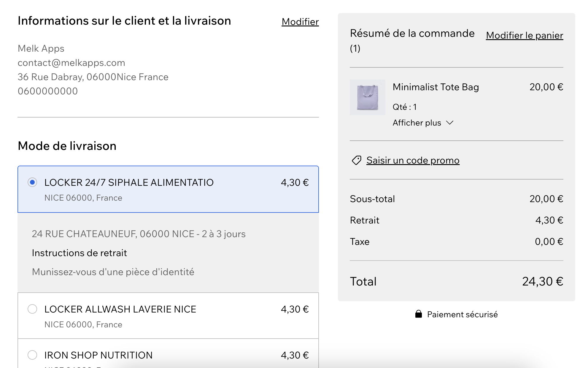Click IRON SHOP NUTRITION option label
588x368 pixels.
pyautogui.click(x=98, y=355)
